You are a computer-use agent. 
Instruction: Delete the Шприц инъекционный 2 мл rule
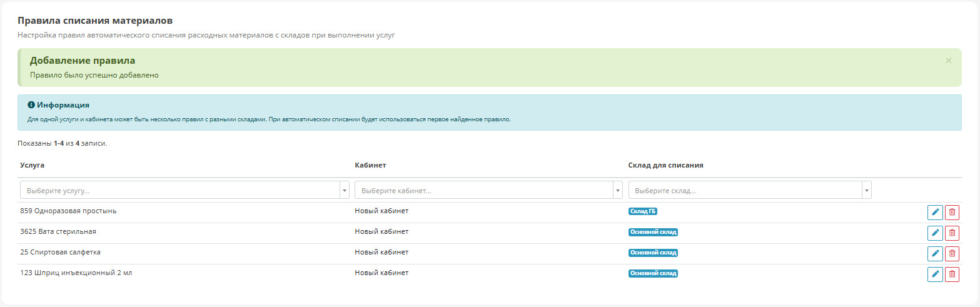click(x=952, y=274)
